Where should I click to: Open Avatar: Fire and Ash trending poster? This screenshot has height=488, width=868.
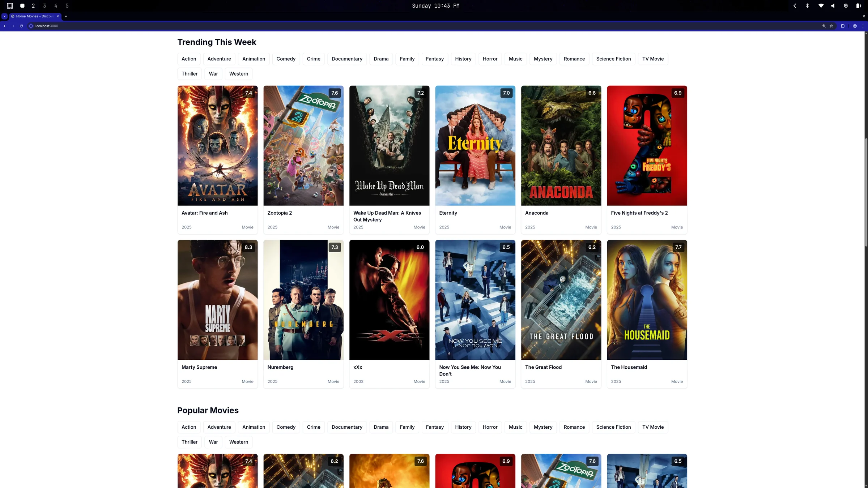coord(218,146)
